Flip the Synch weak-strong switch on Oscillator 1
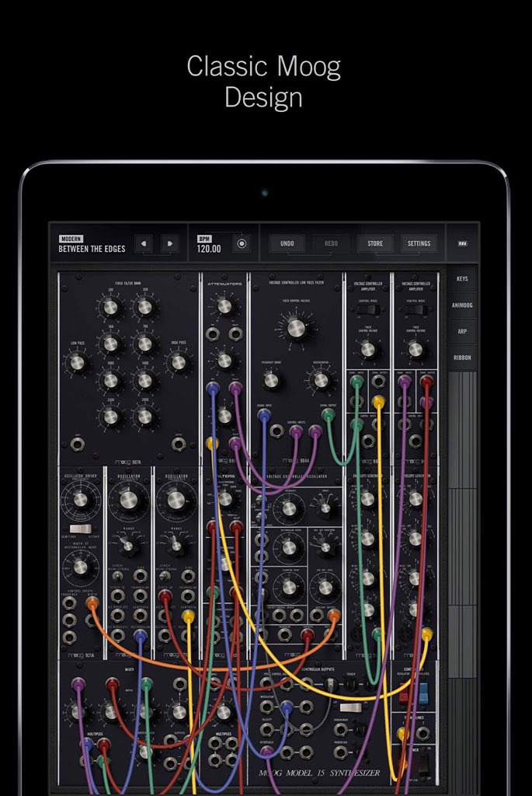 (116, 578)
